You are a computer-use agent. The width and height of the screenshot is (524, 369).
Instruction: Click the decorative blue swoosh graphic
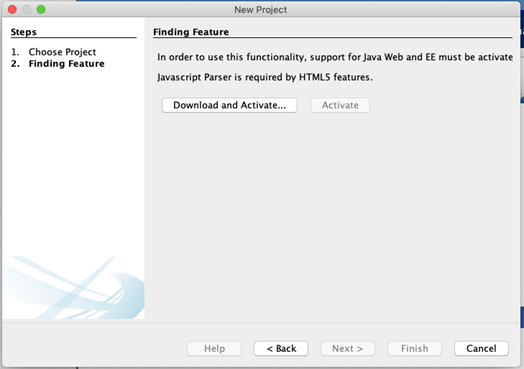coord(74,287)
